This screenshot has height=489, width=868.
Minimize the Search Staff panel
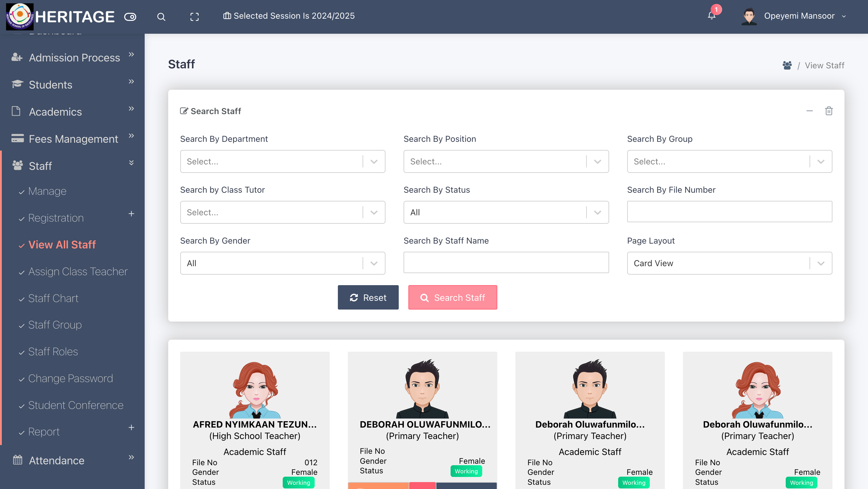[809, 111]
